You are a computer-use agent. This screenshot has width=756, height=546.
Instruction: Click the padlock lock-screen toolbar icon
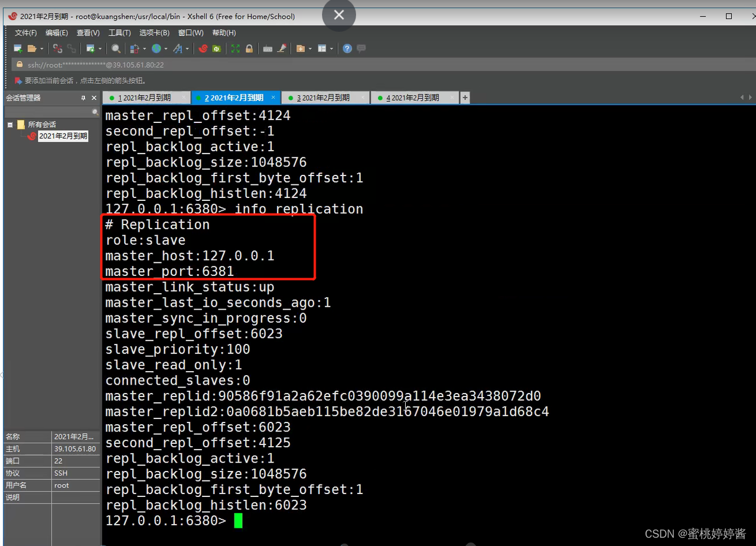[x=249, y=48]
